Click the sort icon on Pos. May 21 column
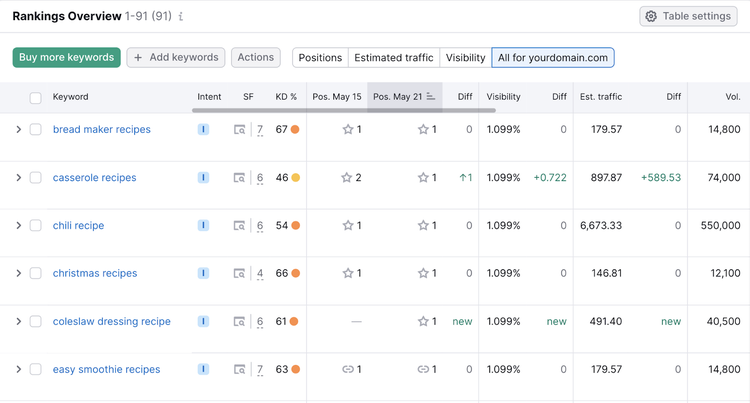Screen dimensions: 750x403 430,97
